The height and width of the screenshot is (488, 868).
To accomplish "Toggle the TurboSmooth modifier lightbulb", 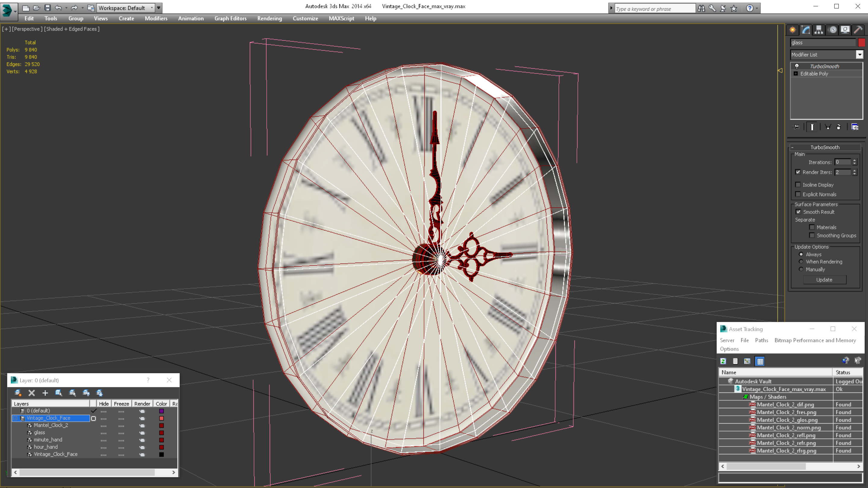I will click(x=797, y=66).
